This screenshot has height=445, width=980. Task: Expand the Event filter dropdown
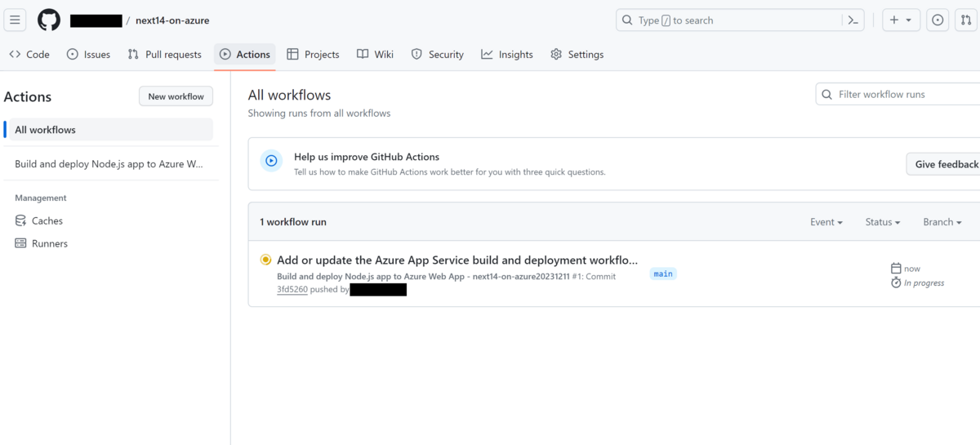click(826, 222)
